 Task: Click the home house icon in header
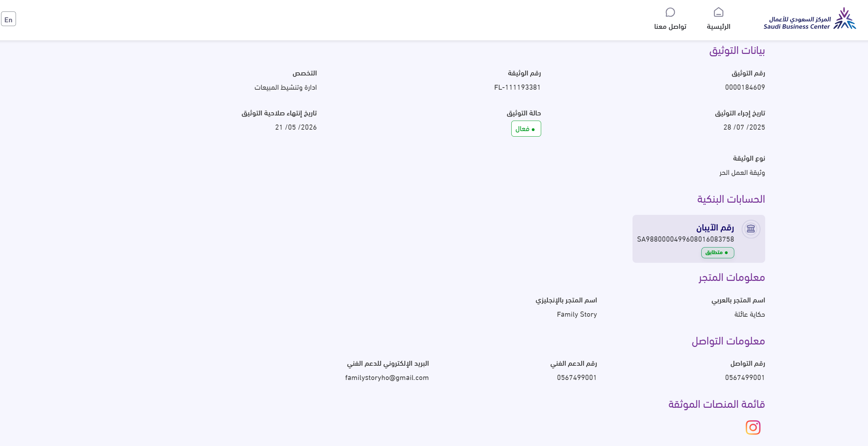[718, 13]
